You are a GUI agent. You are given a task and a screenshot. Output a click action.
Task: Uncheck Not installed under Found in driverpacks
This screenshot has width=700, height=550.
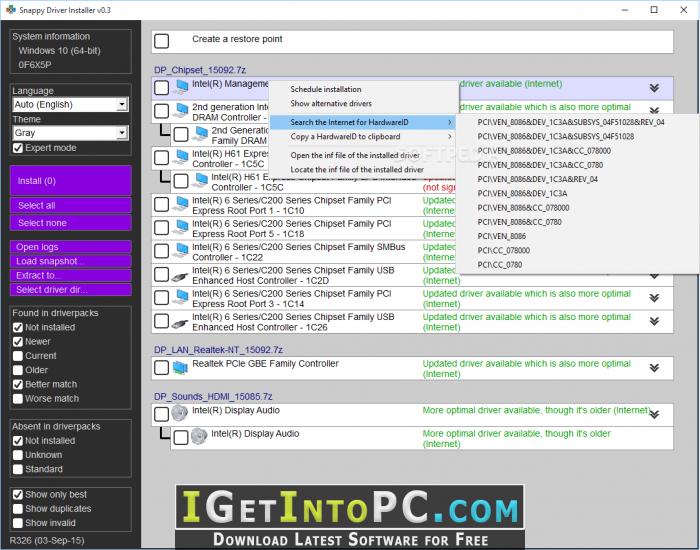18,327
